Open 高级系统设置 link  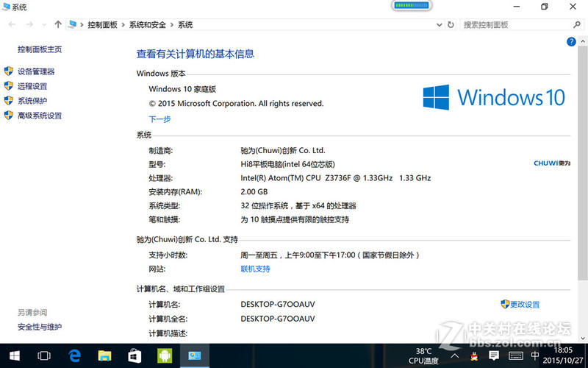(40, 116)
